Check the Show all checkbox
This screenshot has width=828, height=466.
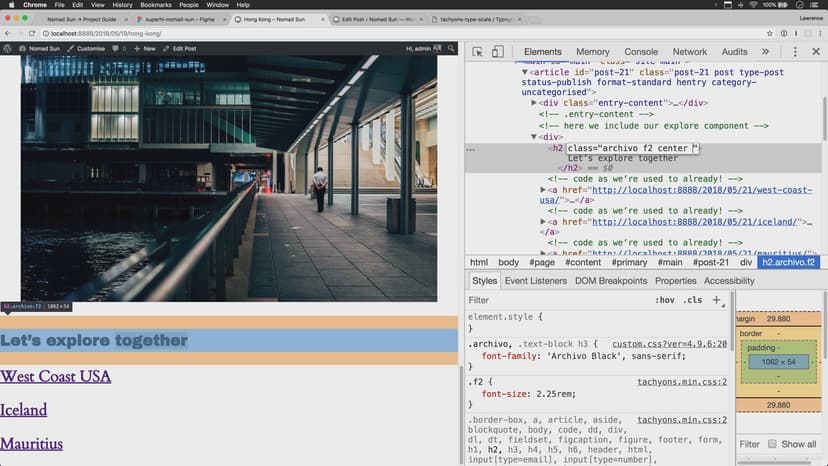click(771, 444)
